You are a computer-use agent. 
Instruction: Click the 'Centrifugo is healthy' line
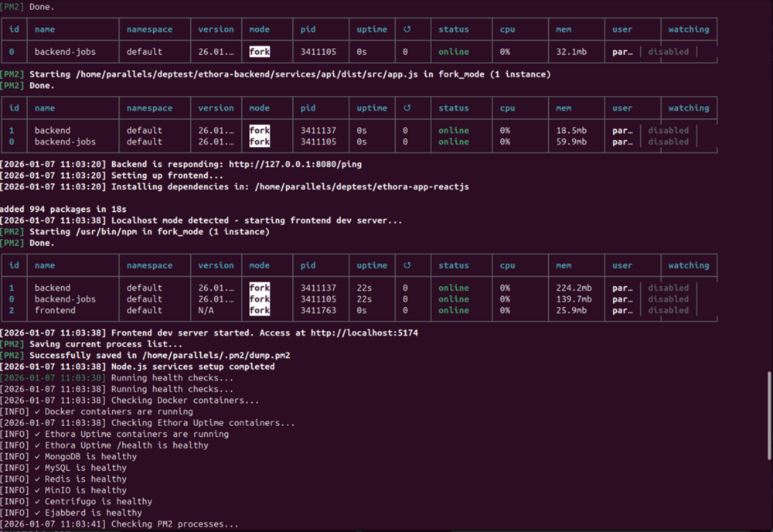[76, 502]
